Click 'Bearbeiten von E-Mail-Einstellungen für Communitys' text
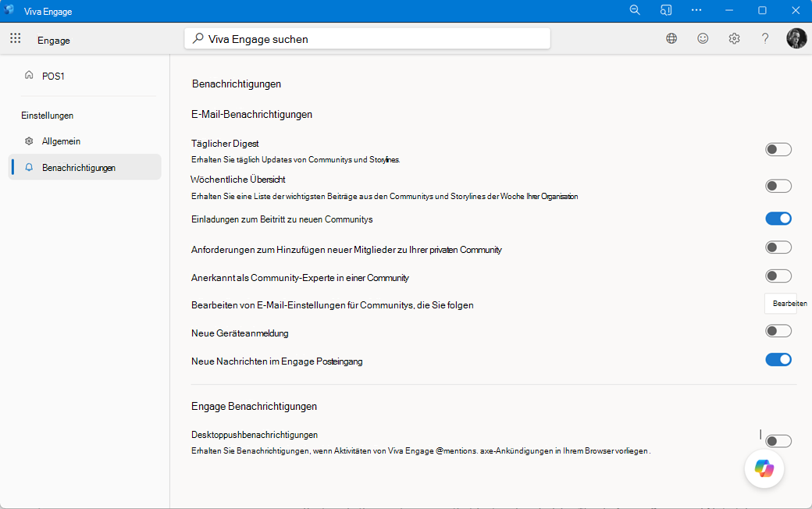Screen dimensions: 812x509 coord(333,305)
